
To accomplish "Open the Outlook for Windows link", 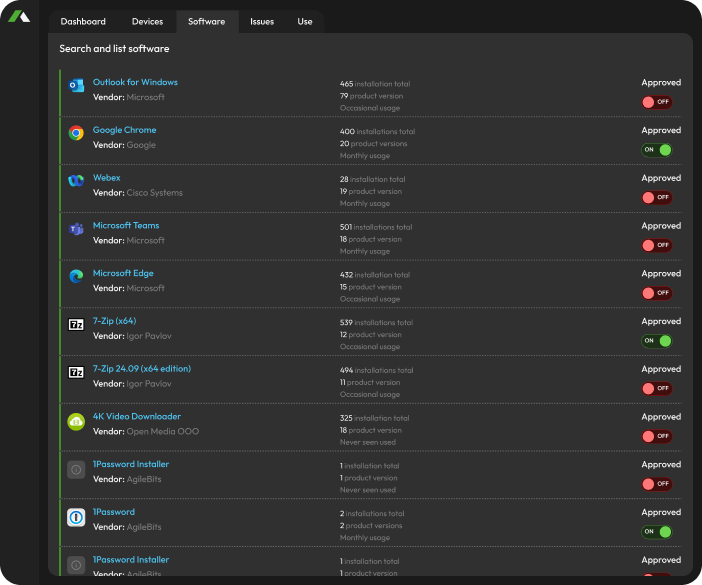I will pyautogui.click(x=135, y=82).
